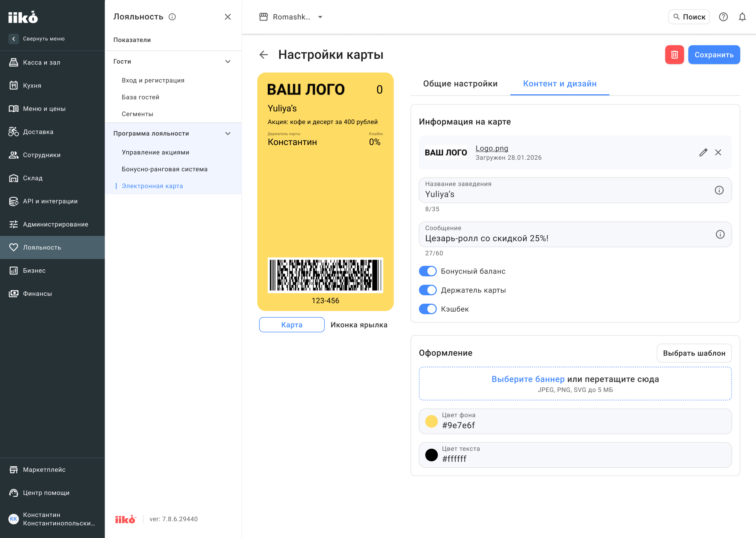Viewport: 756px width, 538px height.
Task: Collapse the Гости section chevron
Action: pyautogui.click(x=228, y=61)
